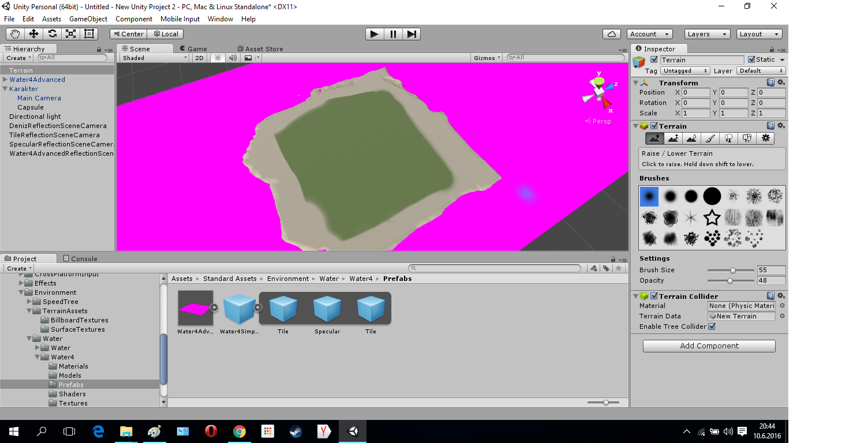Open the Layout dropdown

pyautogui.click(x=760, y=34)
